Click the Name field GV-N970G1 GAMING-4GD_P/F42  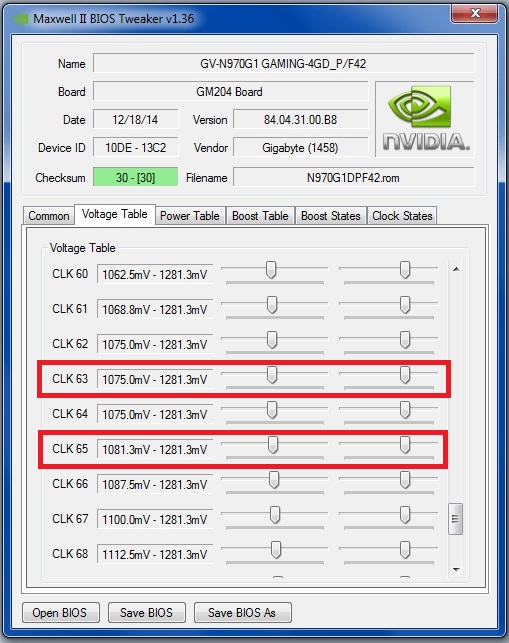pos(283,64)
